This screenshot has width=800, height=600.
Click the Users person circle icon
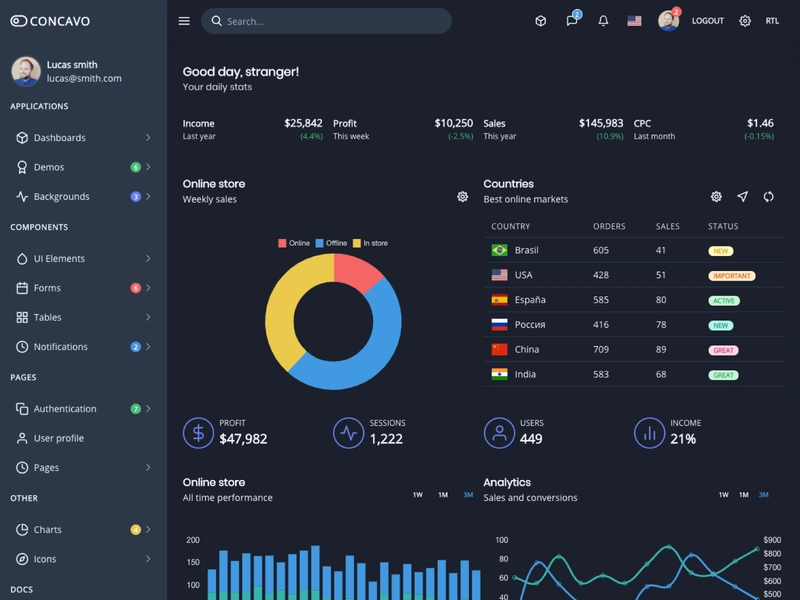[499, 433]
